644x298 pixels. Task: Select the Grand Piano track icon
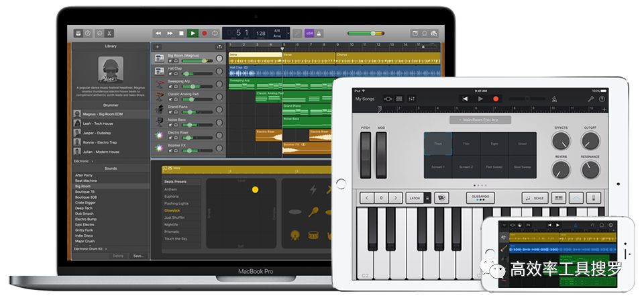click(160, 109)
